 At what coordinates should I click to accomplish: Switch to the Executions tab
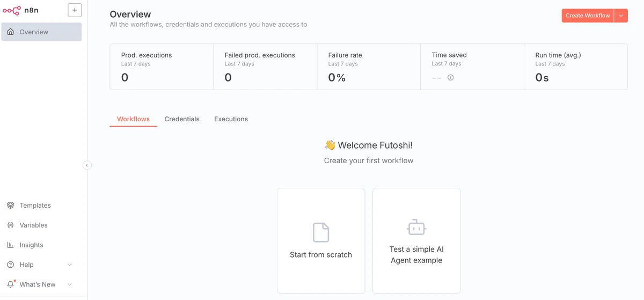[231, 119]
